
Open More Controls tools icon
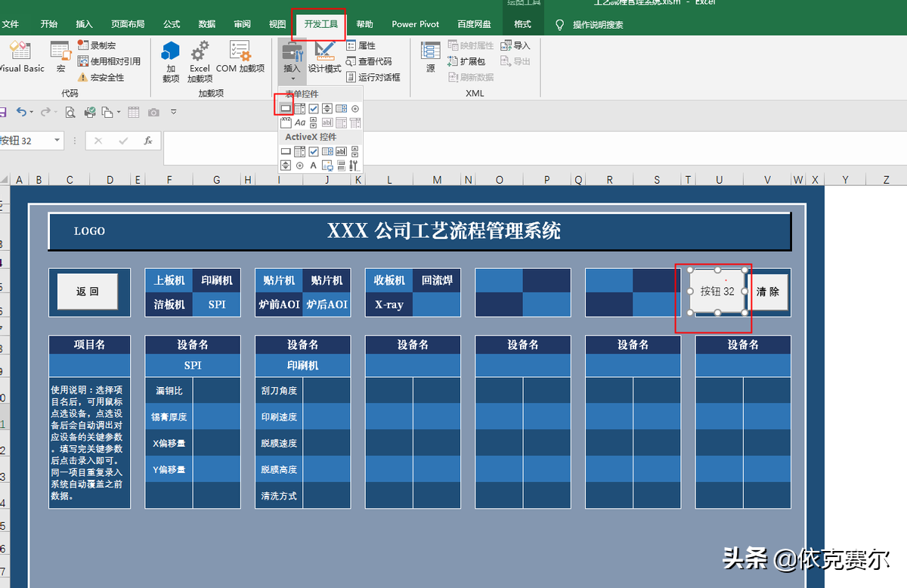point(354,165)
